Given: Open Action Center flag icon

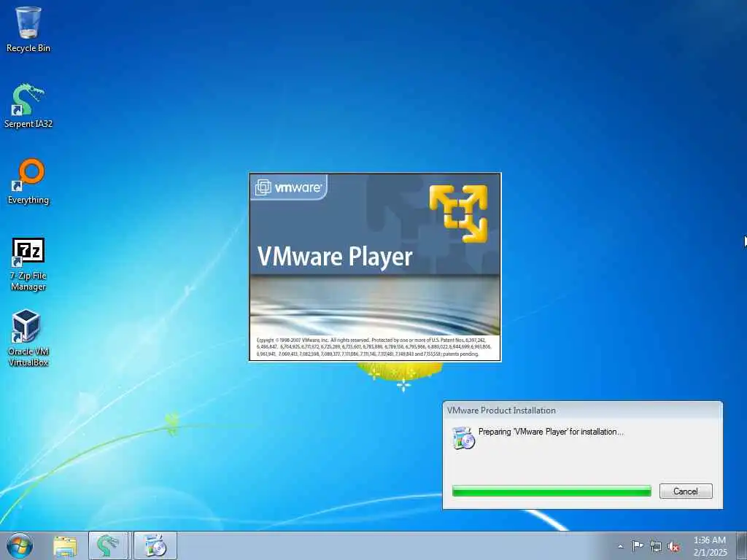Looking at the screenshot, I should point(638,545).
